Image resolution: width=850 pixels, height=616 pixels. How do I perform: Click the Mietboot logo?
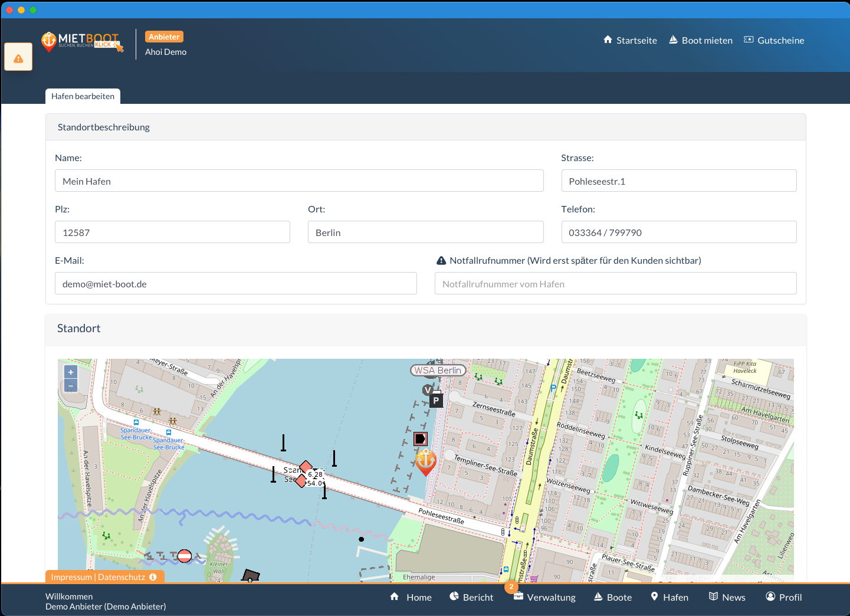click(82, 41)
